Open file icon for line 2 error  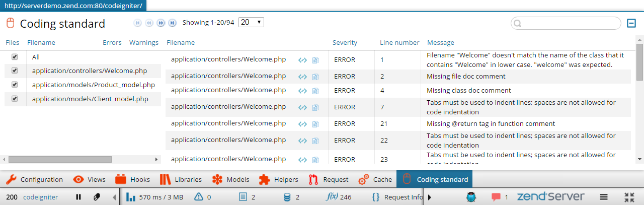[315, 77]
